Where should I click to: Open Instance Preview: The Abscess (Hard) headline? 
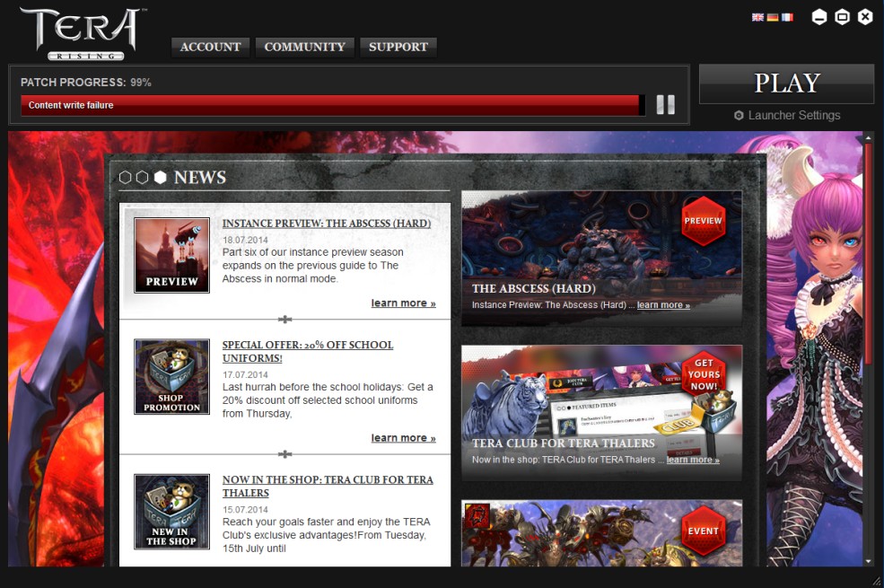327,224
